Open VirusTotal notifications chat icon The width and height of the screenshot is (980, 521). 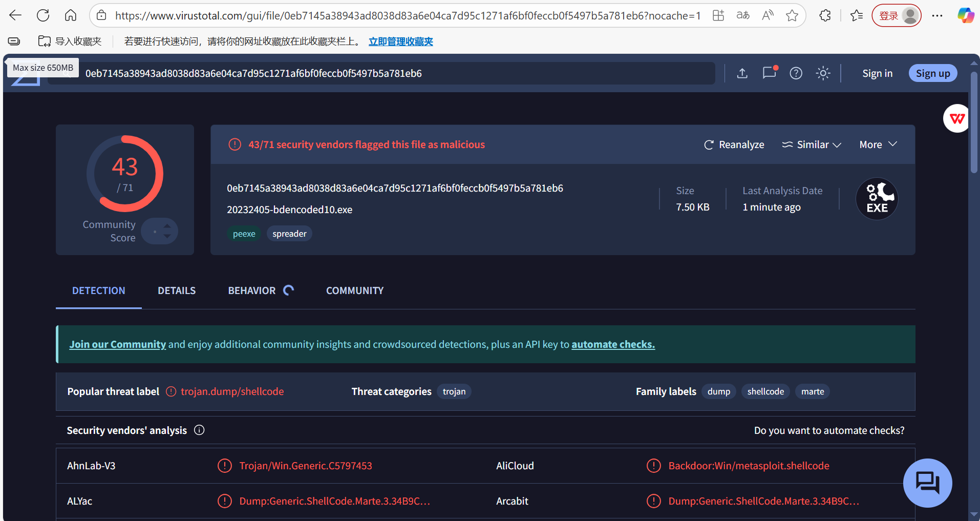click(x=770, y=73)
